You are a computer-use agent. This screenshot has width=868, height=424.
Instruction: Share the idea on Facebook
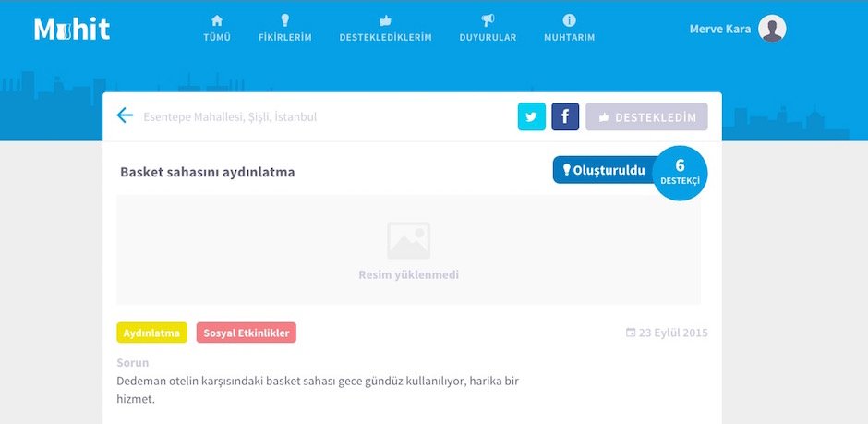click(x=565, y=117)
